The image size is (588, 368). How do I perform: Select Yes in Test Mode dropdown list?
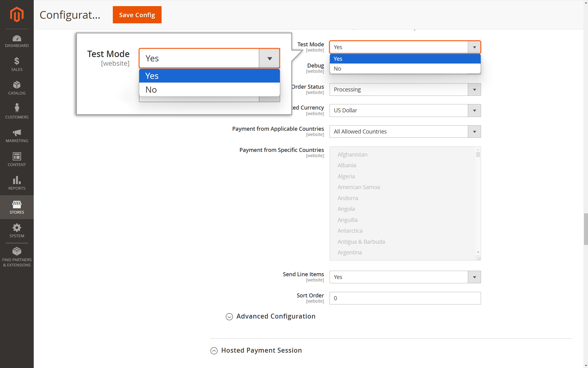pos(405,59)
